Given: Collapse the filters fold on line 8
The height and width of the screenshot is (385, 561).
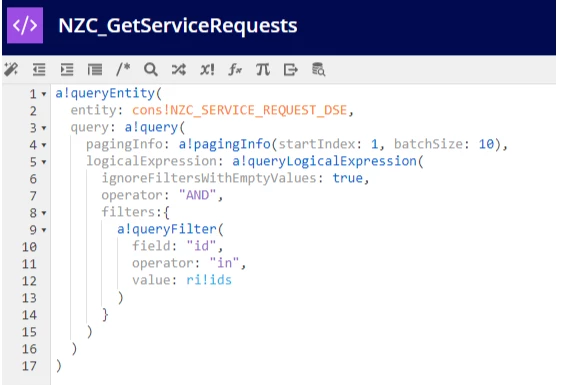Looking at the screenshot, I should point(44,213).
